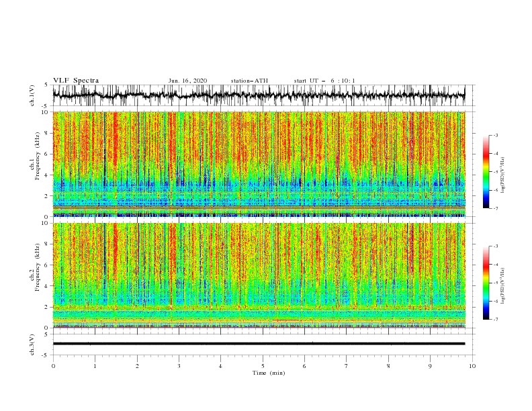This screenshot has width=532, height=411.
Task: Click inside the ch.2 spectrogram panel
Action: point(259,275)
